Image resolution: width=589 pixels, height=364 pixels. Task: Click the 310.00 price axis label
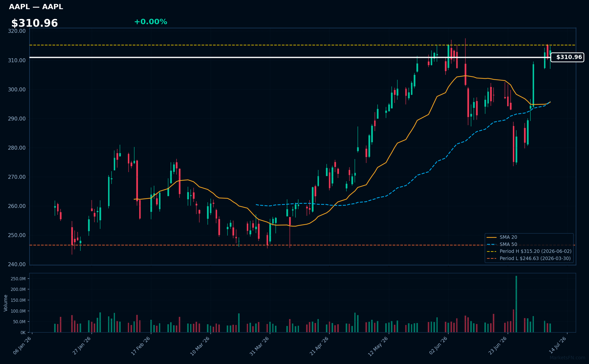tap(17, 60)
